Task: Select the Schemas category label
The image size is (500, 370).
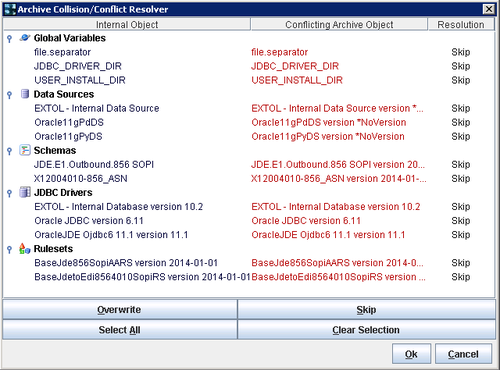Action: tap(55, 151)
